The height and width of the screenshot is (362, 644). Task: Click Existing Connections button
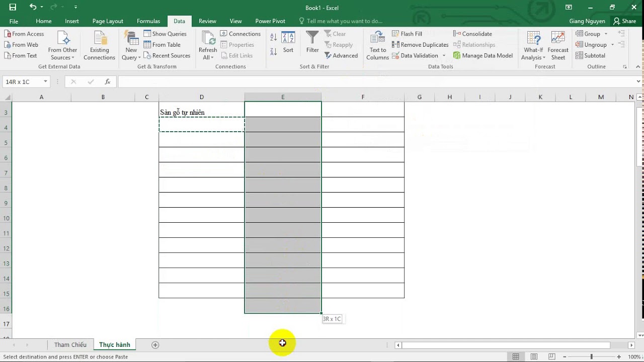[x=99, y=46]
